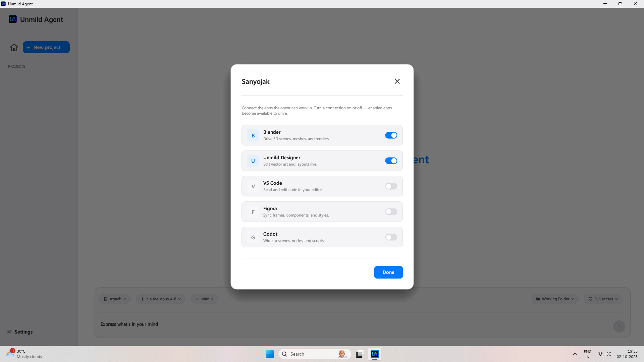Close the Sanyojak dialog with the X
The width and height of the screenshot is (644, 362).
pos(397,81)
